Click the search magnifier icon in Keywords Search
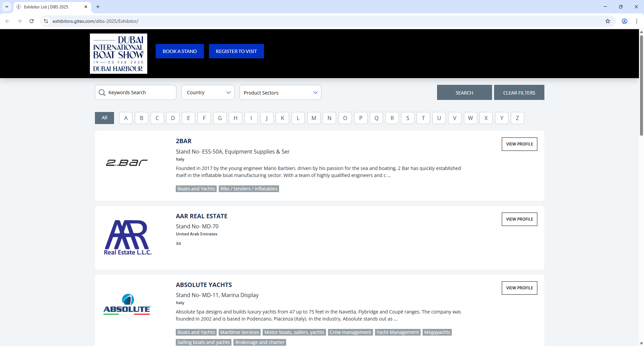 point(102,93)
